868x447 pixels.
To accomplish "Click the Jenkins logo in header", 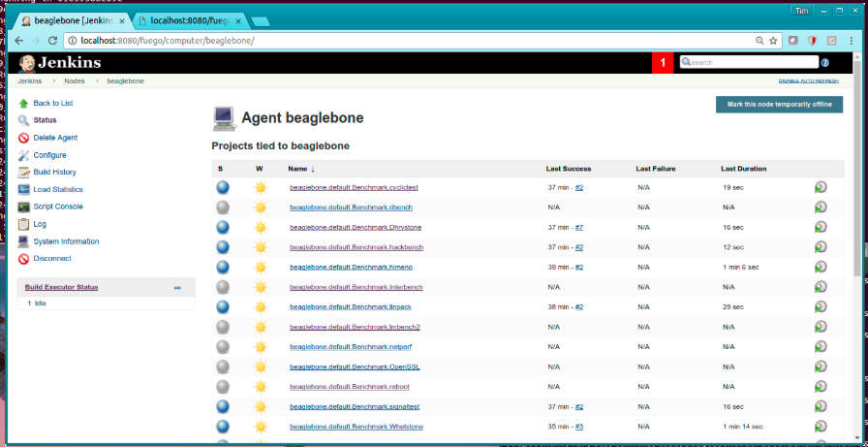I will 60,63.
